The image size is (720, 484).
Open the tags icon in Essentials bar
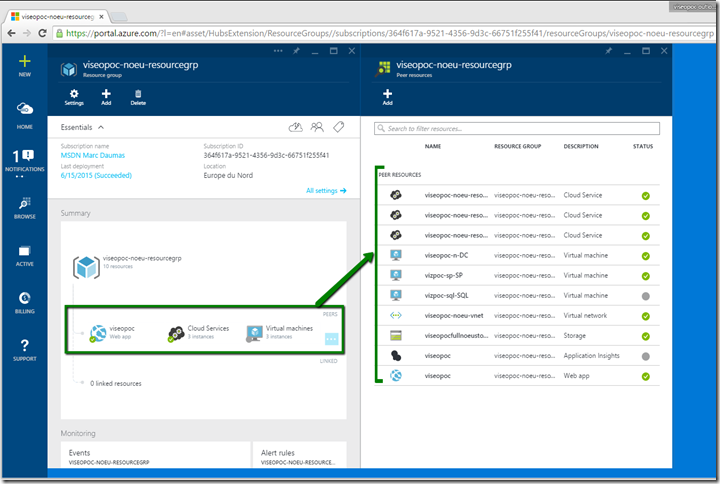click(x=339, y=127)
